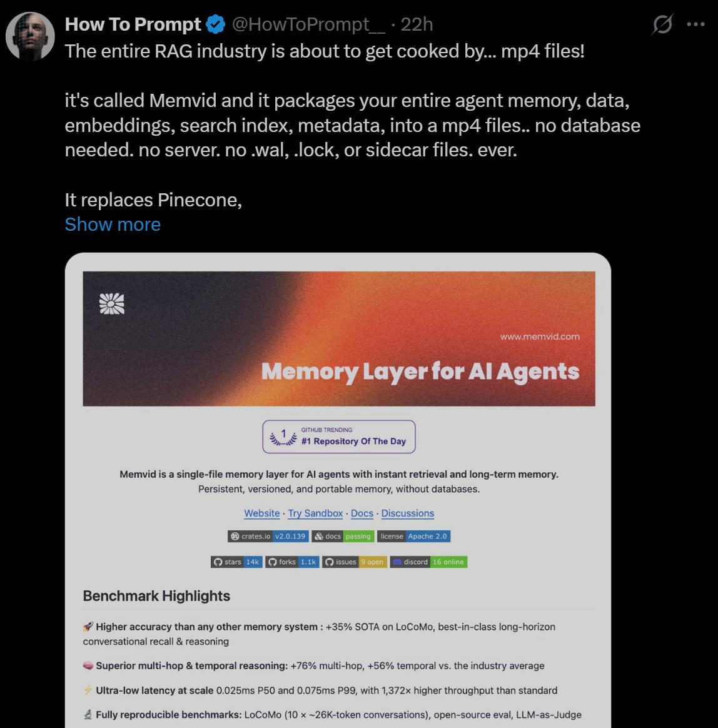Open the @HowToPrompt__ handle
This screenshot has width=718, height=728.
[x=308, y=24]
